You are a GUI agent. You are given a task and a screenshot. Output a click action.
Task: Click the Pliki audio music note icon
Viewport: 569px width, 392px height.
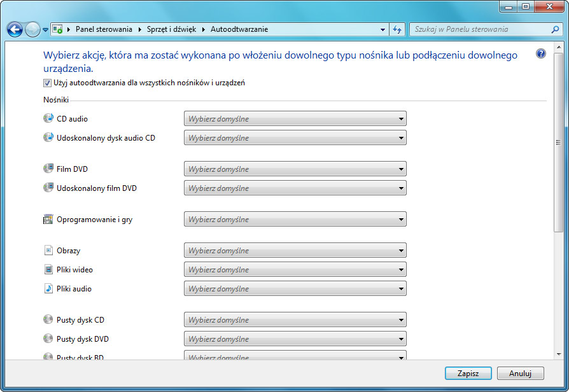(x=48, y=288)
